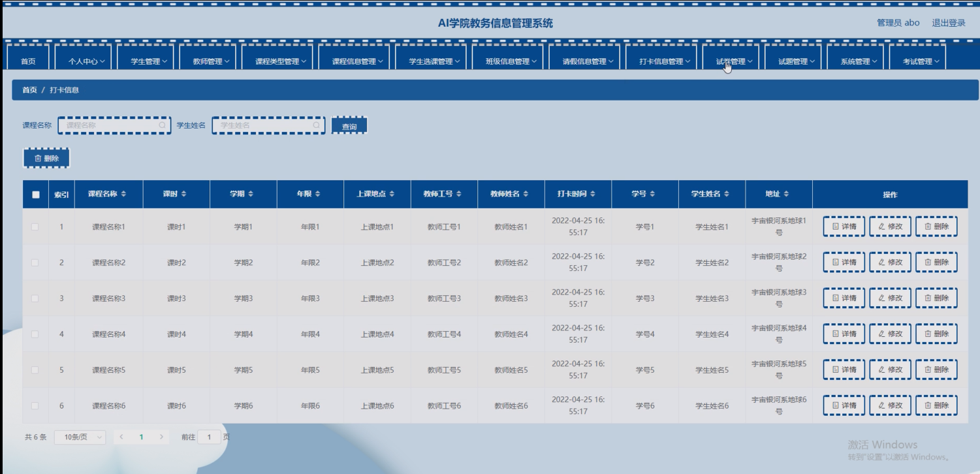Click sort icon in 年限 column header
Screen dimensions: 980x474
pyautogui.click(x=317, y=194)
